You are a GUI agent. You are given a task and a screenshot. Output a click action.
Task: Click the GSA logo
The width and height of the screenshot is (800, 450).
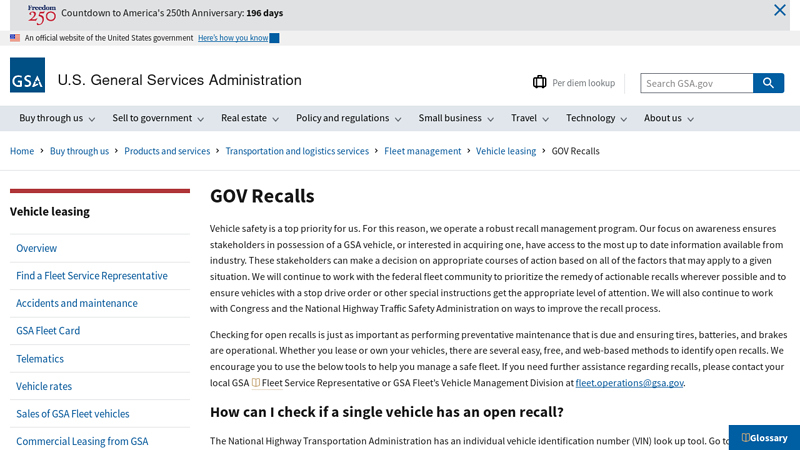point(28,75)
